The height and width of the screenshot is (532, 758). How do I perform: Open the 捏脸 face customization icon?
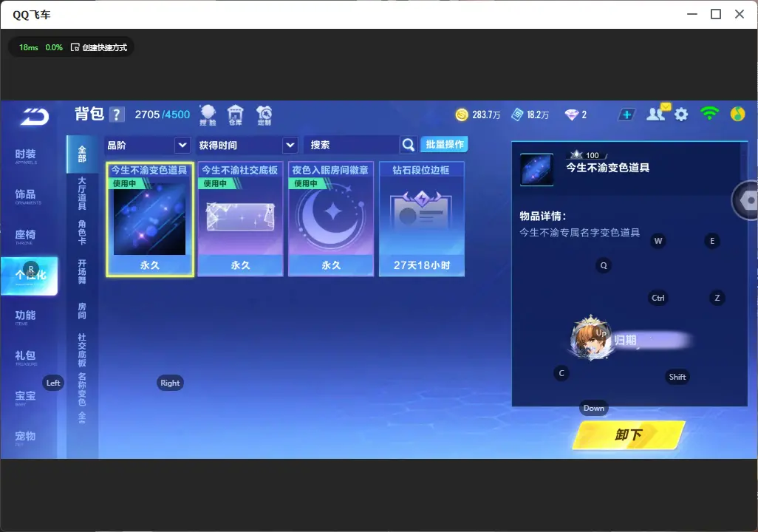click(x=208, y=115)
